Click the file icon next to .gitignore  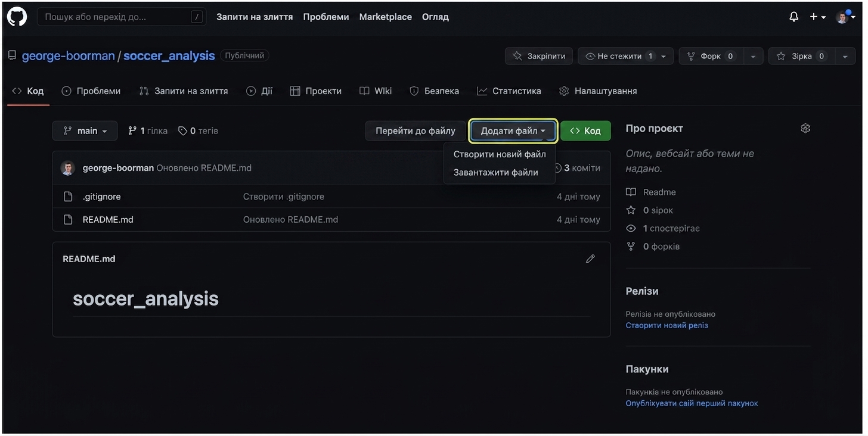click(x=68, y=197)
